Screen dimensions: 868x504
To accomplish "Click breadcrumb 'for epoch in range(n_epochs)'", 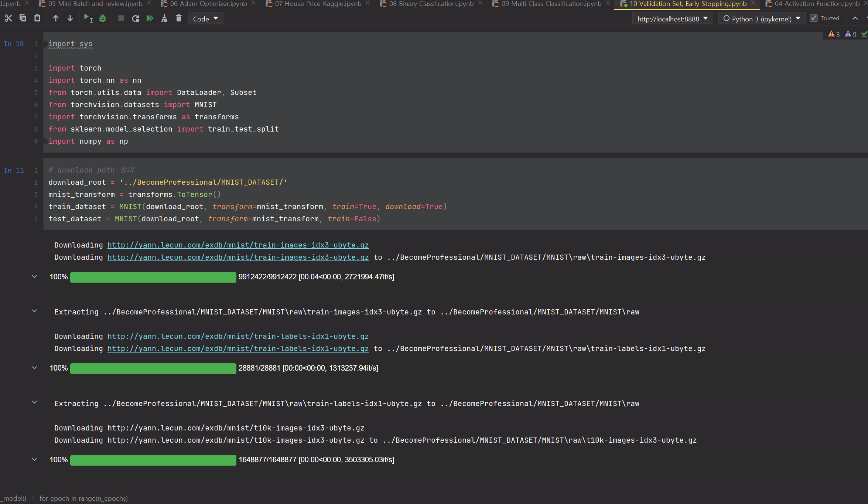I will (x=84, y=498).
